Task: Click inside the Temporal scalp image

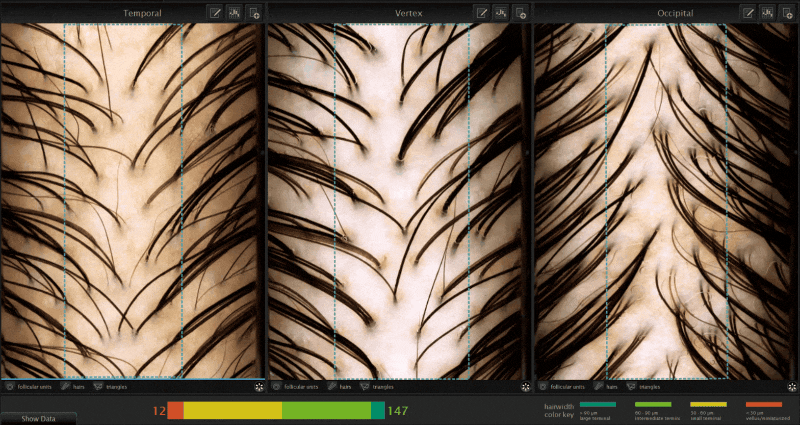Action: (132, 201)
